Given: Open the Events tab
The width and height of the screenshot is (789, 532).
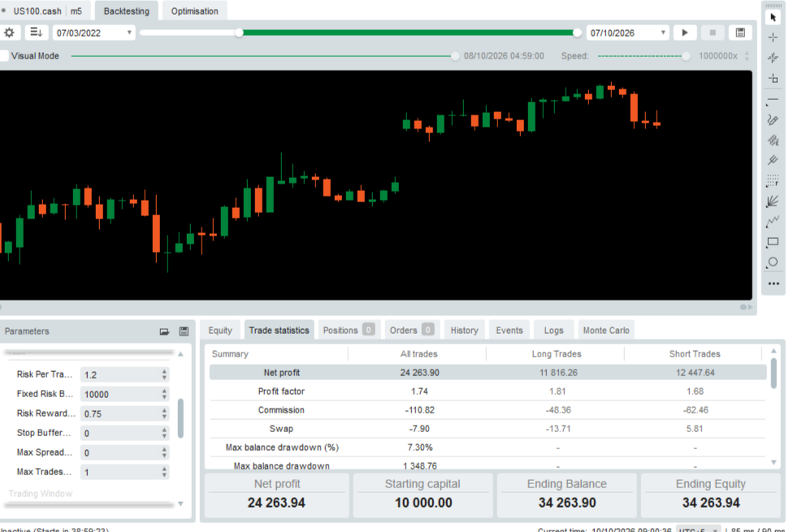Looking at the screenshot, I should pyautogui.click(x=509, y=331).
